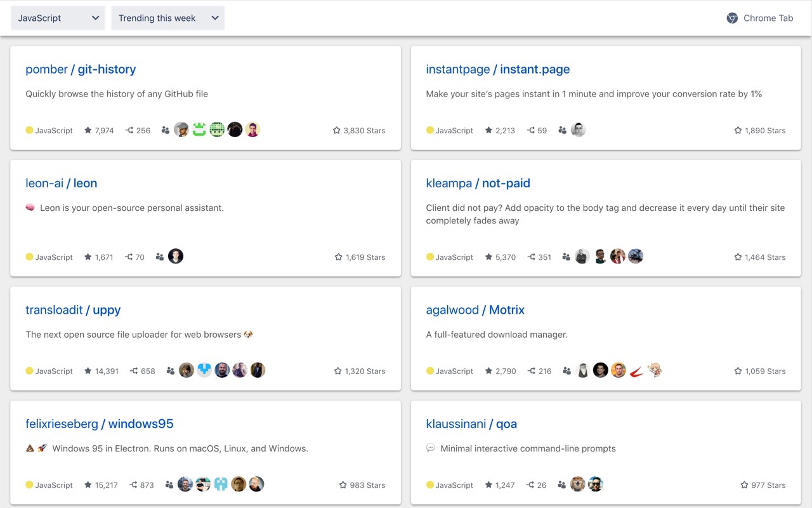
Task: Click the text 'A full-featured download manager.'
Action: point(497,335)
